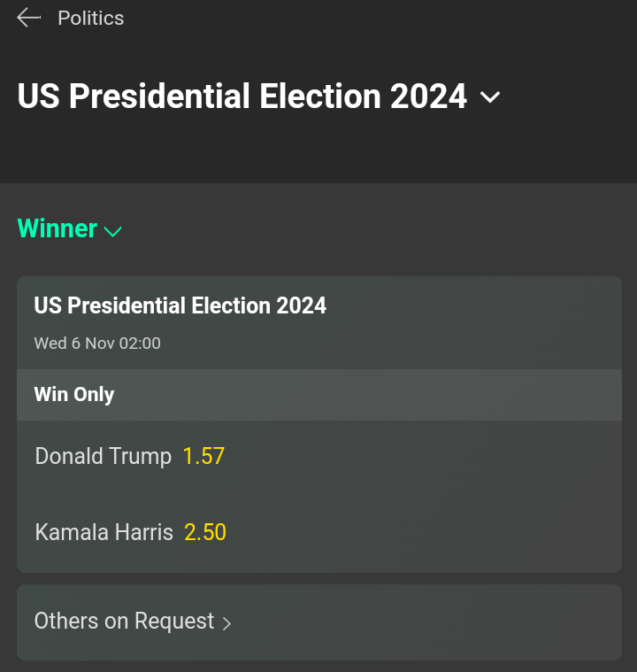Screen dimensions: 637x672
Task: Bet on the 2.50 odds value
Action: (x=205, y=532)
